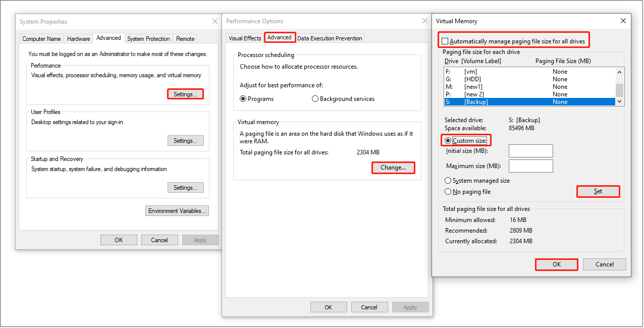Select Advanced tab in System Properties
This screenshot has width=644, height=328.
pyautogui.click(x=109, y=38)
